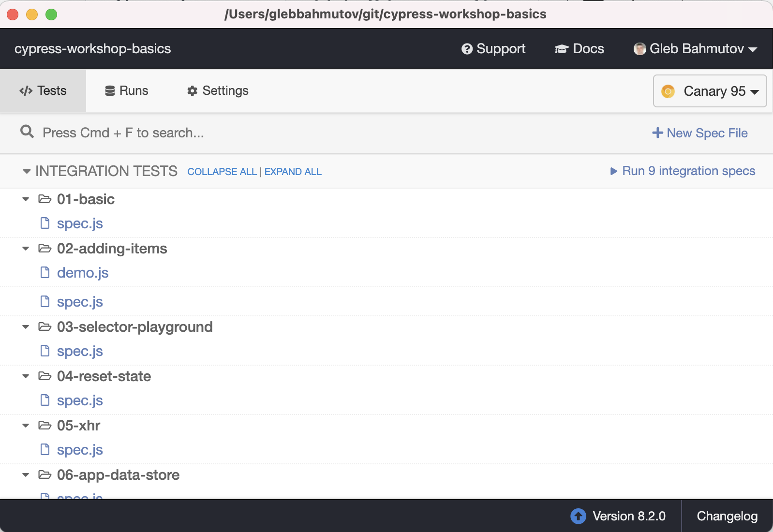The height and width of the screenshot is (532, 773).
Task: Collapse the 05-xhr folder arrow
Action: [x=26, y=426]
